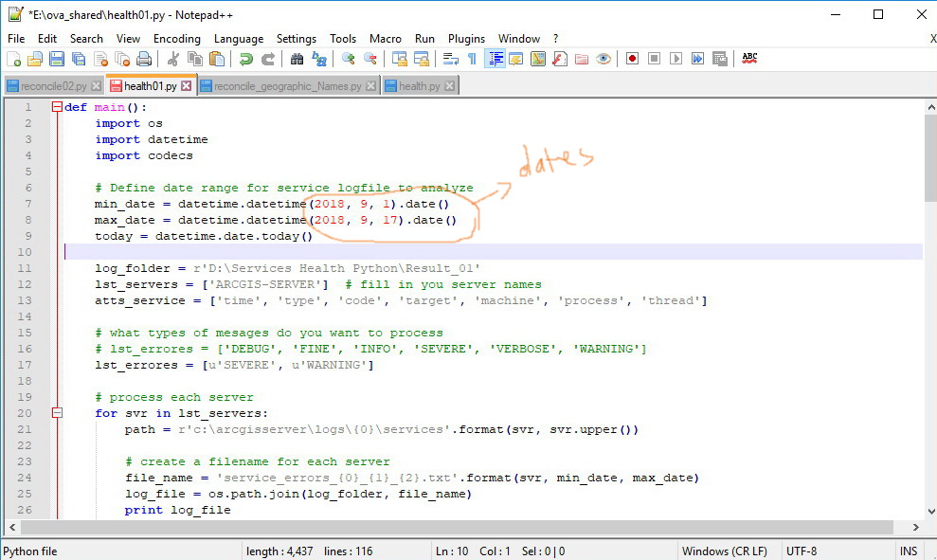Run spell check with ABC icon
The width and height of the screenshot is (937, 560).
(x=749, y=59)
